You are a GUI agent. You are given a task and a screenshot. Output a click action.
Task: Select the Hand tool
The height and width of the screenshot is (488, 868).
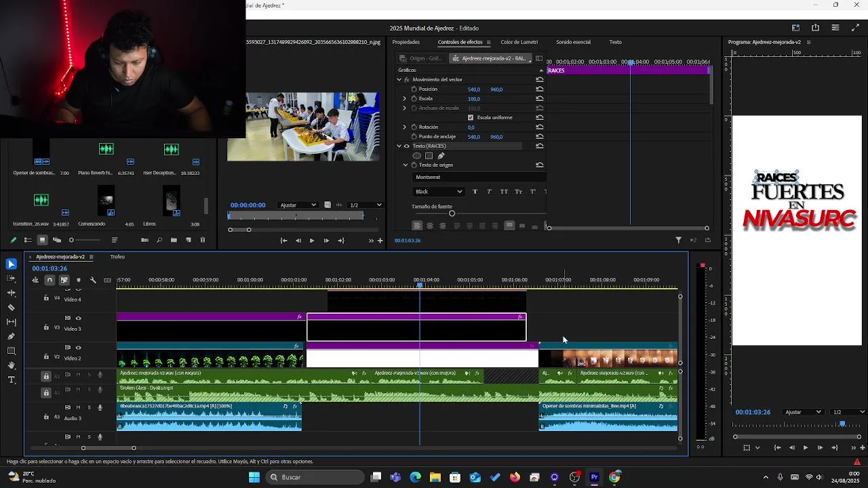(x=12, y=365)
